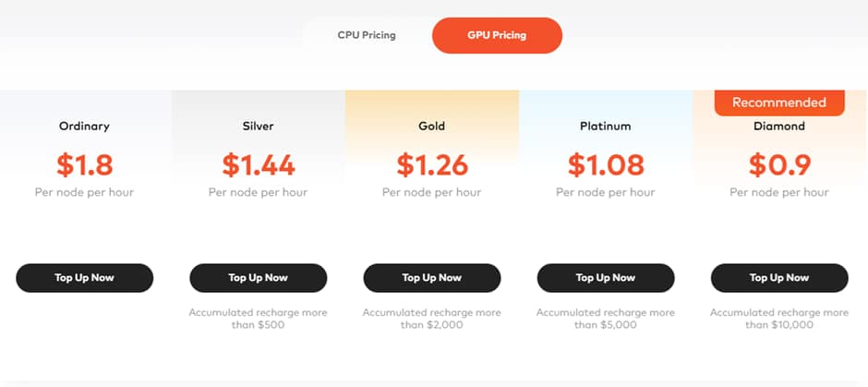Click the $1.8 Ordinary price

click(84, 164)
